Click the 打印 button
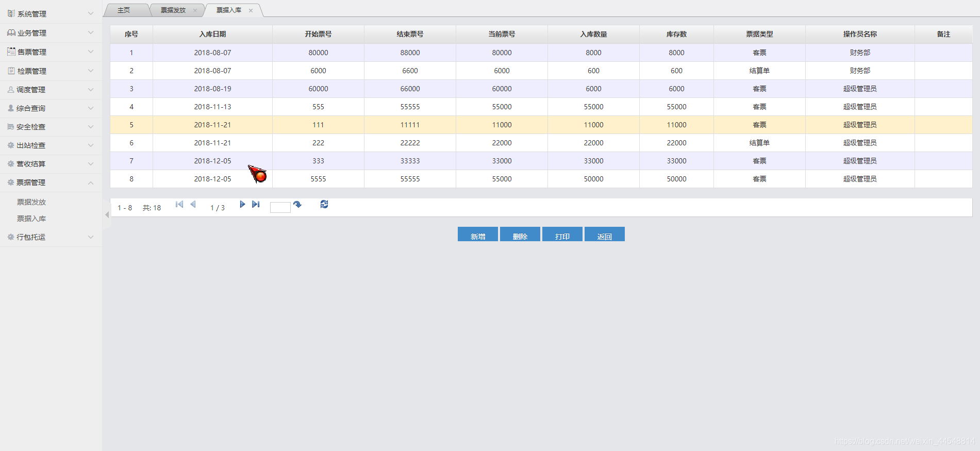The image size is (980, 451). click(562, 234)
